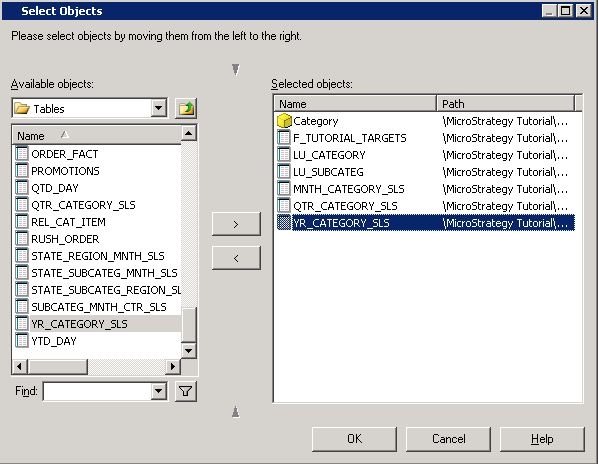
Task: Click the Path column header
Action: pyautogui.click(x=505, y=104)
